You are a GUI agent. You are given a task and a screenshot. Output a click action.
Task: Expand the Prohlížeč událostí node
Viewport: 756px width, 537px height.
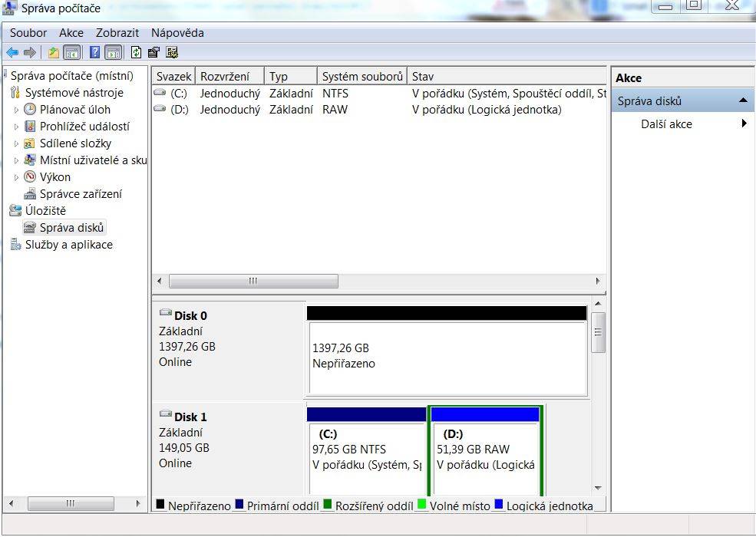click(16, 127)
